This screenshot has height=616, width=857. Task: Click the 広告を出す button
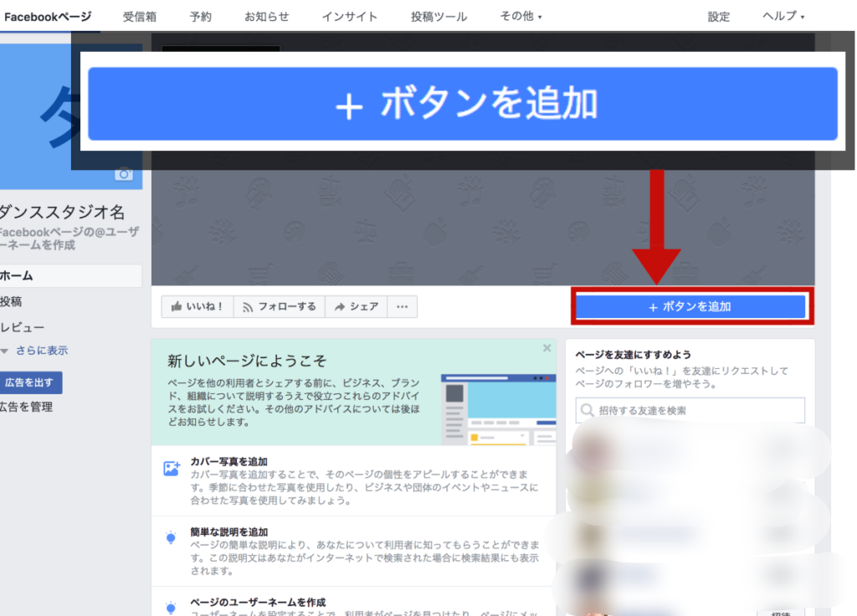tap(30, 382)
